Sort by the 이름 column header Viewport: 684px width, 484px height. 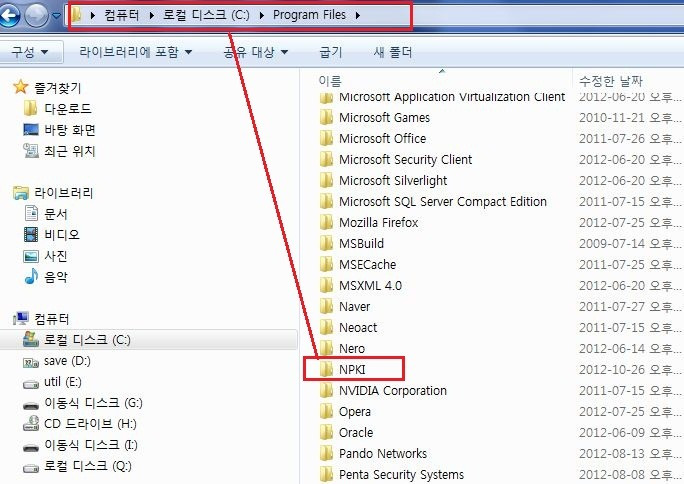[330, 81]
